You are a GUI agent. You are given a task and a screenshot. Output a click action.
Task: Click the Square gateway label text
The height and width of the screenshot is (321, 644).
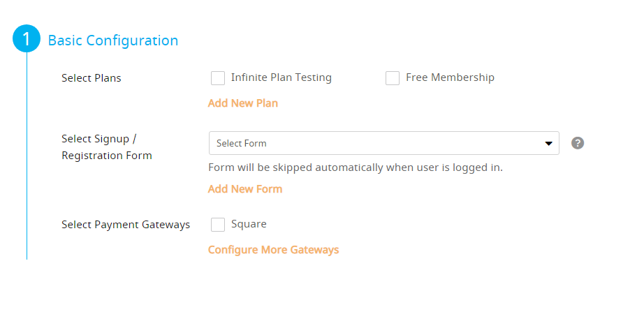[249, 224]
